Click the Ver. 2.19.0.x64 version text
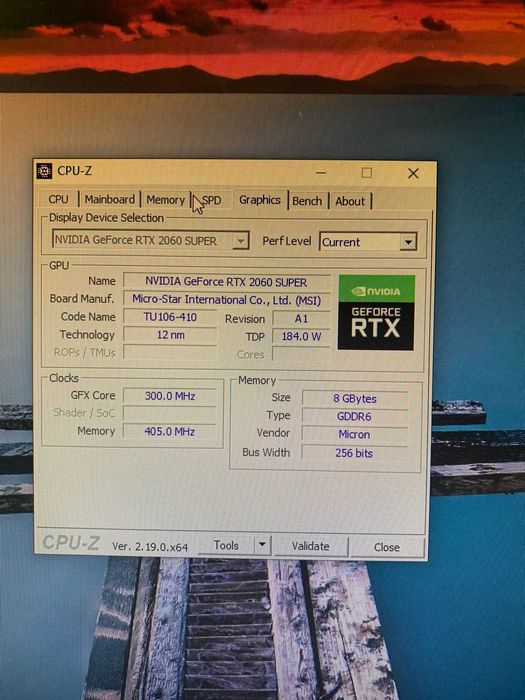Viewport: 525px width, 700px height. (150, 546)
